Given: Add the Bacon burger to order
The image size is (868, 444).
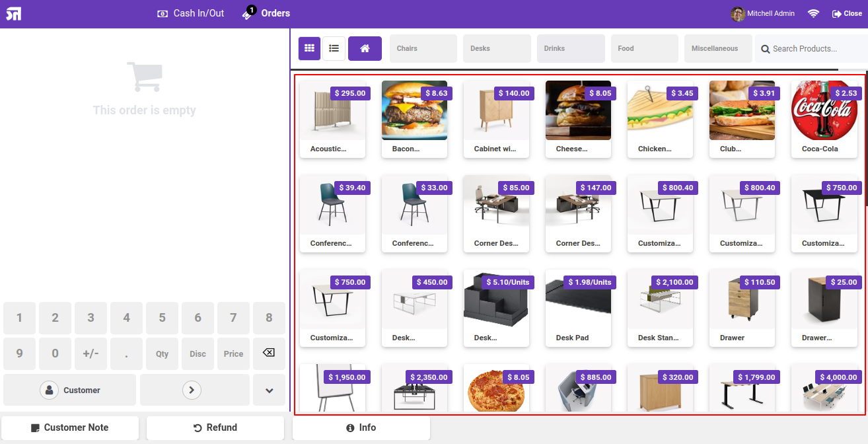Looking at the screenshot, I should pyautogui.click(x=415, y=120).
